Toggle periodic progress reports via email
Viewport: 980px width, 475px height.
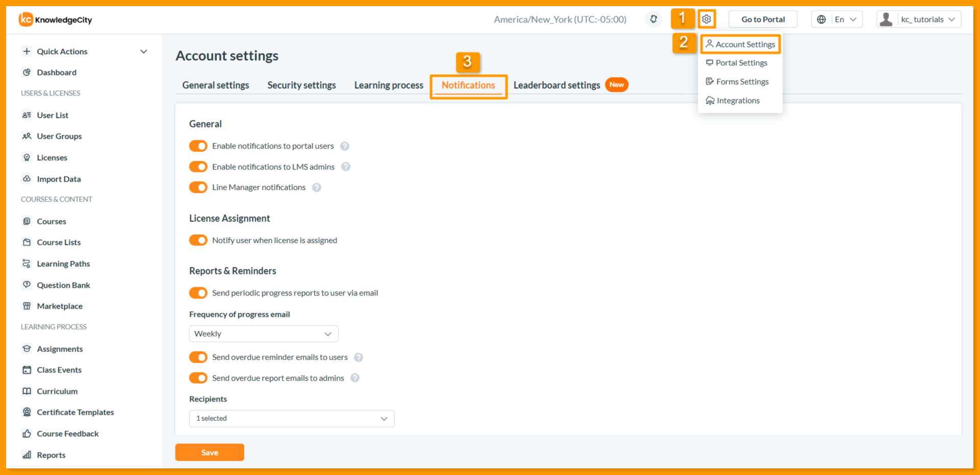(x=198, y=293)
